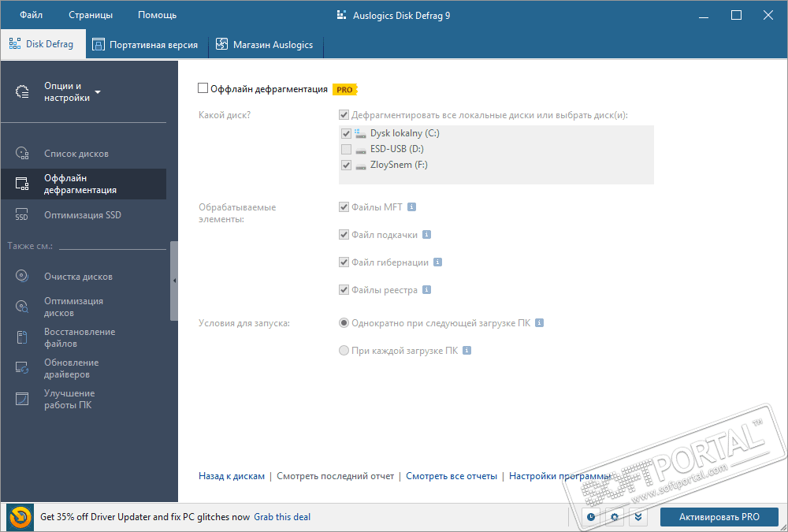Enable the Оффлайн дефрагментация checkbox
This screenshot has width=788, height=532.
pyautogui.click(x=203, y=88)
